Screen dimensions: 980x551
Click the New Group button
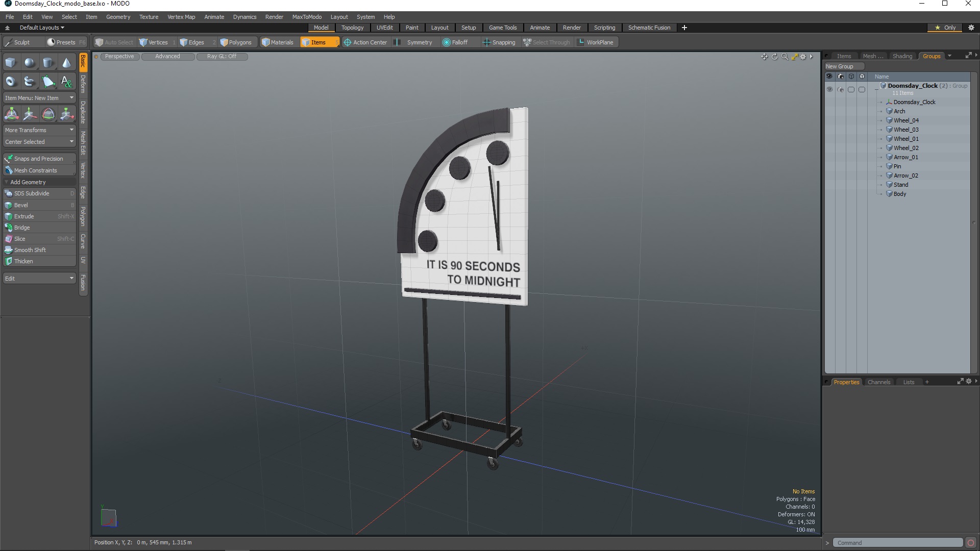[844, 66]
